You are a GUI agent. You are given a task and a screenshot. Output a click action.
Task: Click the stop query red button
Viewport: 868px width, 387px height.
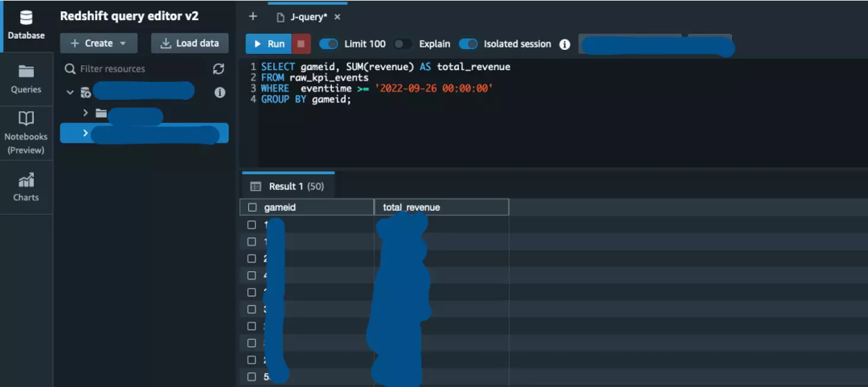tap(301, 43)
